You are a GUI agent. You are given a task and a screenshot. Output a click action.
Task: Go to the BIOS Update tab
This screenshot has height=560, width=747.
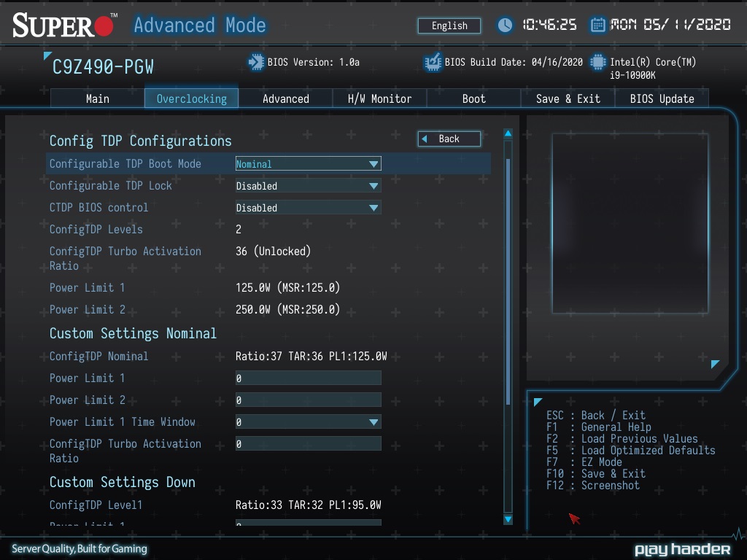pos(662,98)
